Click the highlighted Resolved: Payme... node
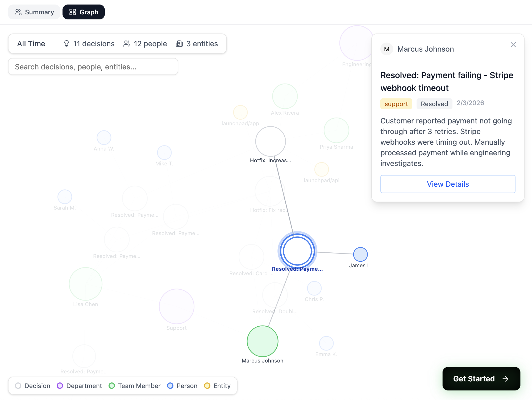The width and height of the screenshot is (532, 400). tap(297, 251)
